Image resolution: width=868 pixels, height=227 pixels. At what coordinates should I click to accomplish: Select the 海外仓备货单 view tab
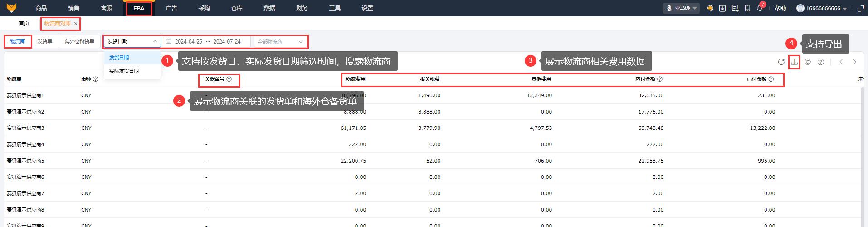[79, 41]
